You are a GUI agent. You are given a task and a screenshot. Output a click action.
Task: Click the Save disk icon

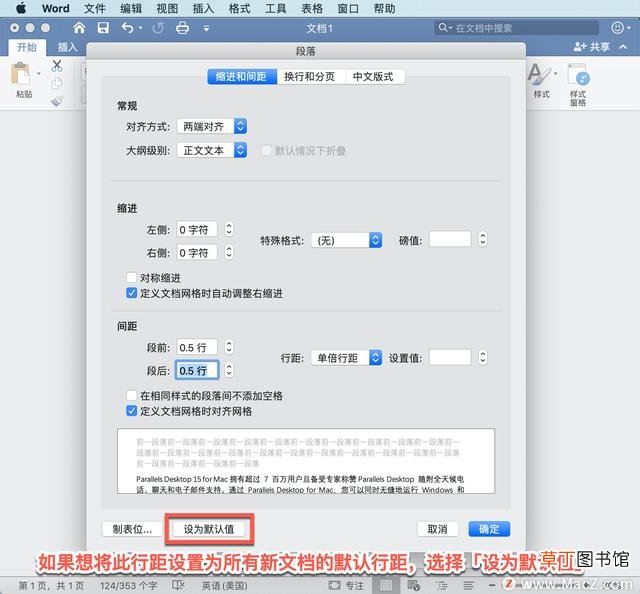103,28
